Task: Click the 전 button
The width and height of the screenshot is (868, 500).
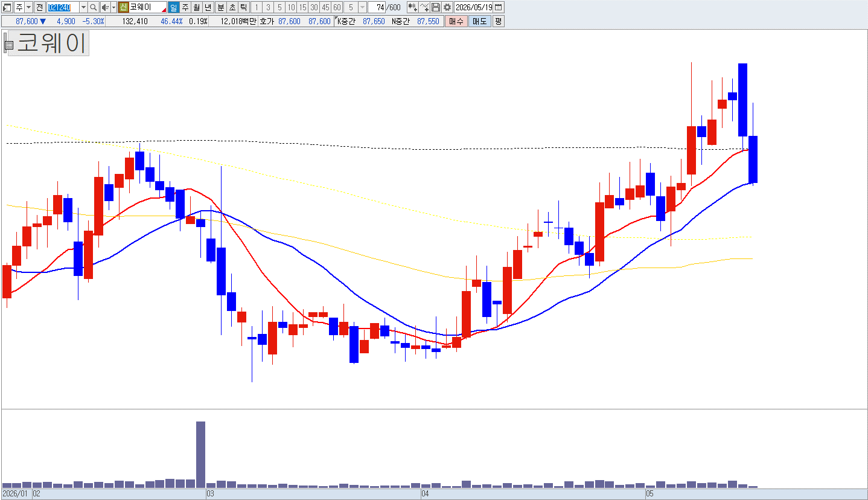Action: coord(39,7)
